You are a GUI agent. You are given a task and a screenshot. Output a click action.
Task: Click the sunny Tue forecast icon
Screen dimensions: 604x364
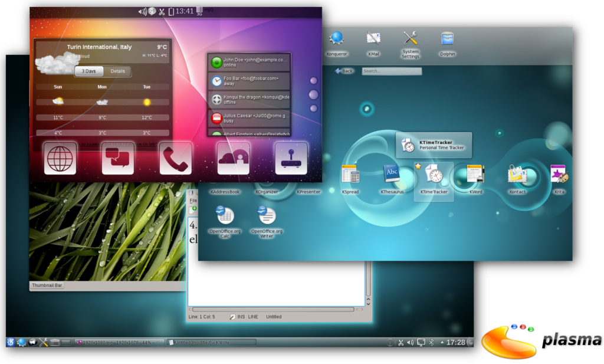coord(147,102)
